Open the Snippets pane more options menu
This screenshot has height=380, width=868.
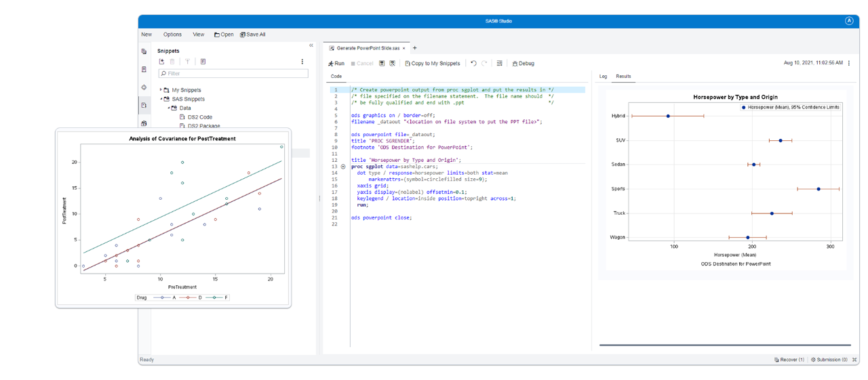click(x=302, y=62)
